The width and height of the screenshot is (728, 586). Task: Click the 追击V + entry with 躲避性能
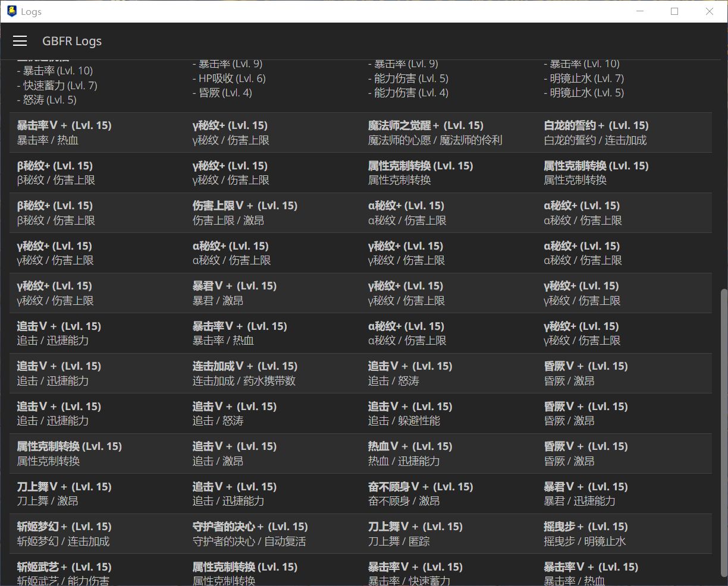coord(403,412)
